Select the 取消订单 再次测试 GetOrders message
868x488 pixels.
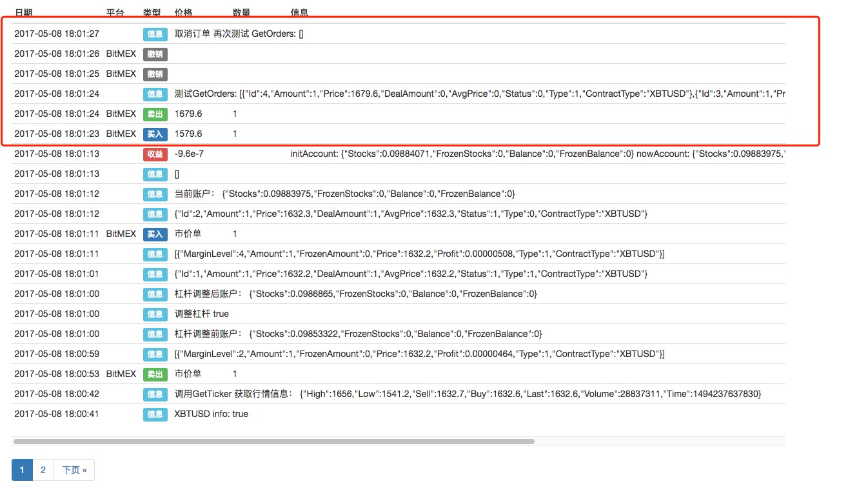pos(239,34)
